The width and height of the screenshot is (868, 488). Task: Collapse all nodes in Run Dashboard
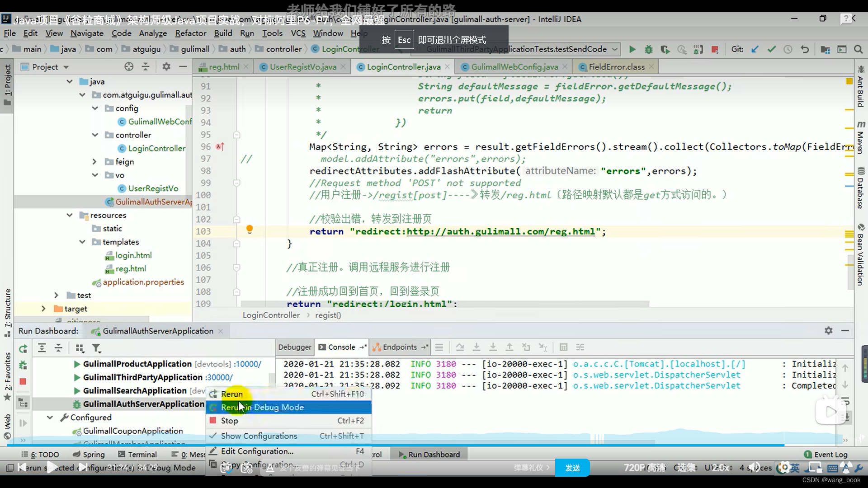58,348
